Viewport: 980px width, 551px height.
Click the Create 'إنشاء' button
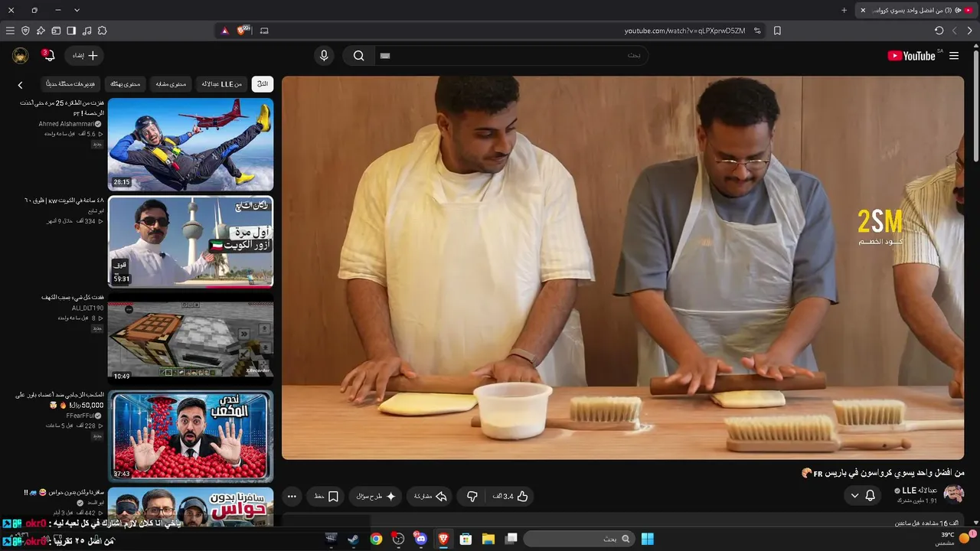coord(85,56)
